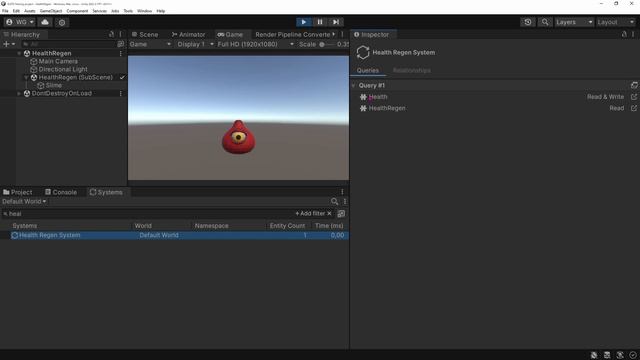Click the Time (ms) column header

(329, 226)
